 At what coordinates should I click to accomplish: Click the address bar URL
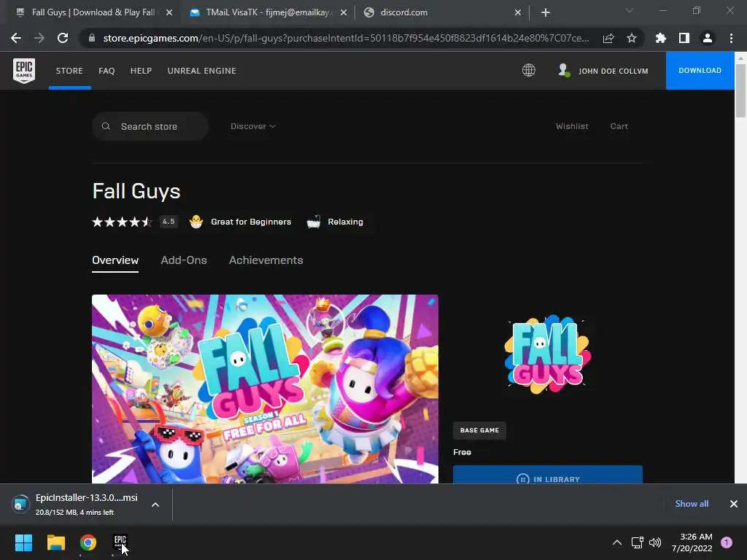click(x=346, y=38)
